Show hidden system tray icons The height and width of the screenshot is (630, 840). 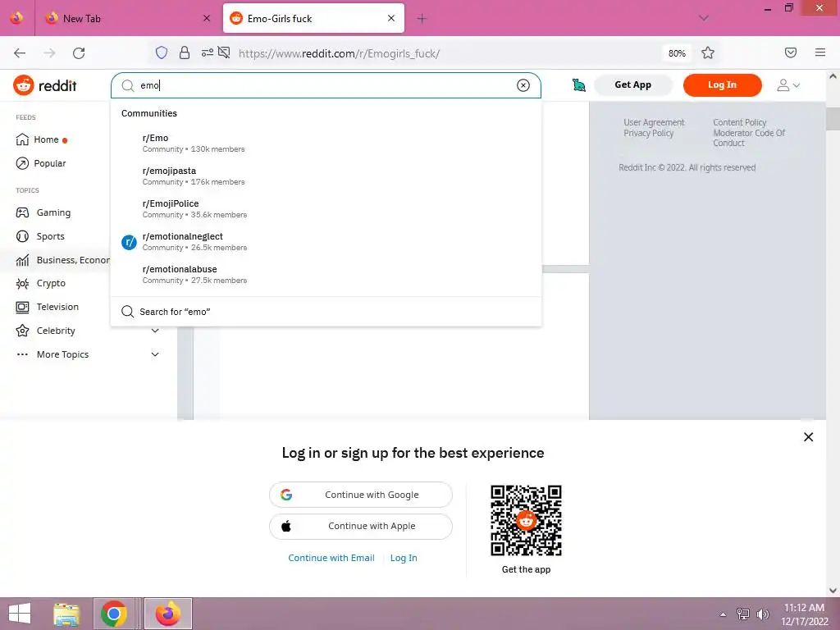tap(723, 614)
